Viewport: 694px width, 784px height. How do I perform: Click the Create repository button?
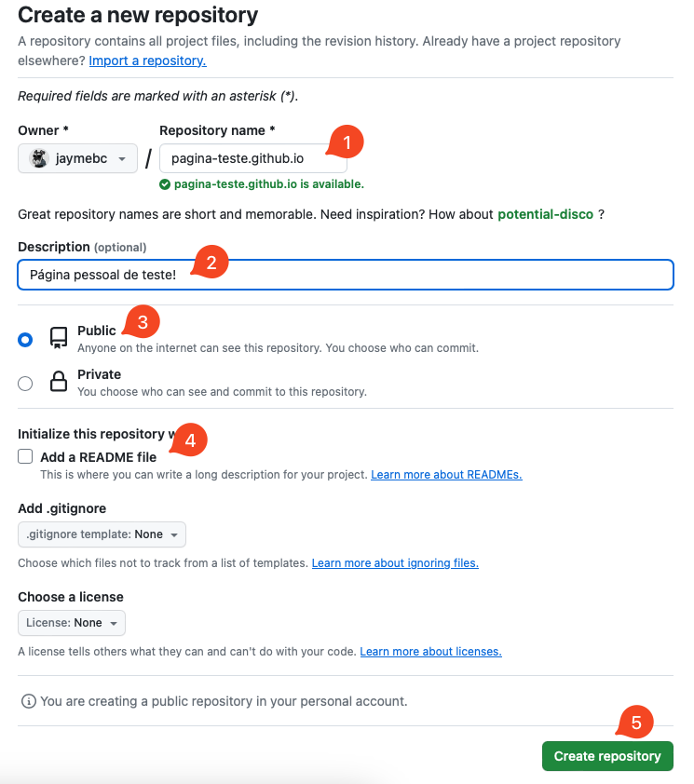pos(607,756)
